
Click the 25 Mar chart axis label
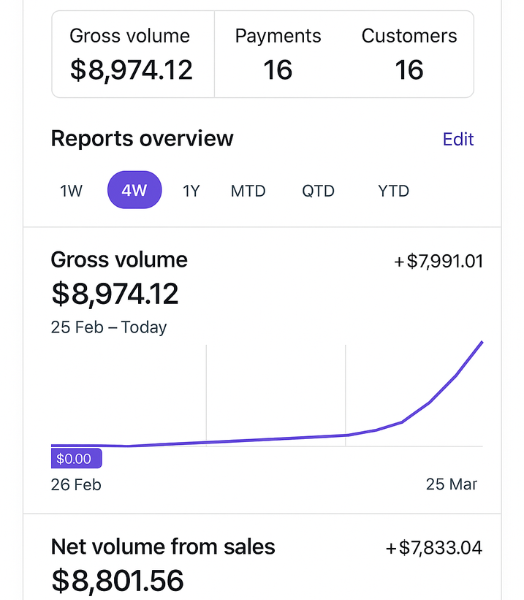point(451,484)
